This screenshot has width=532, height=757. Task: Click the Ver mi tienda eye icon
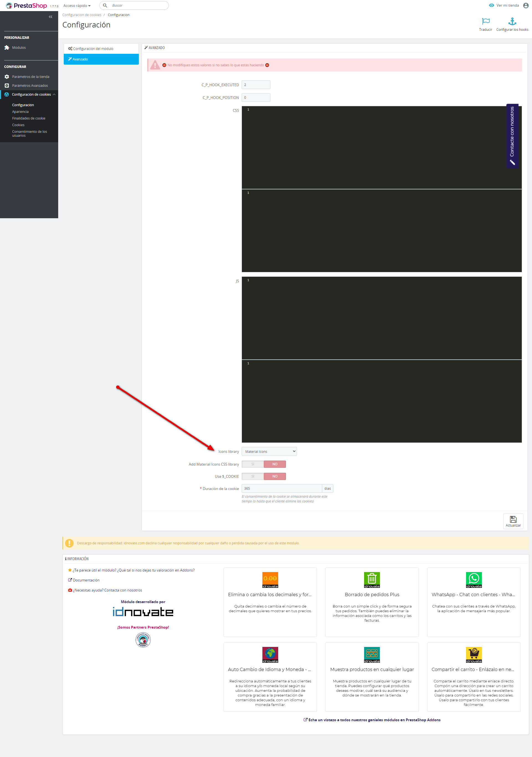491,5
